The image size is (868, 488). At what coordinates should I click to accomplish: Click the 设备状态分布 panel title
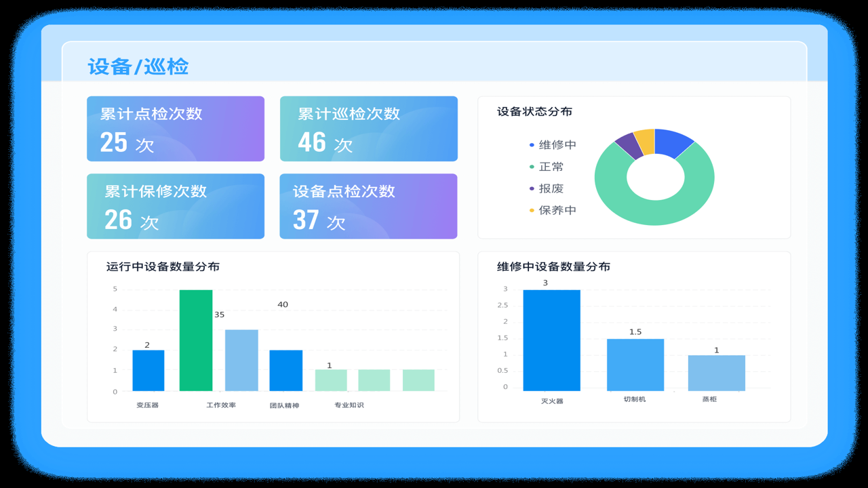tap(535, 112)
